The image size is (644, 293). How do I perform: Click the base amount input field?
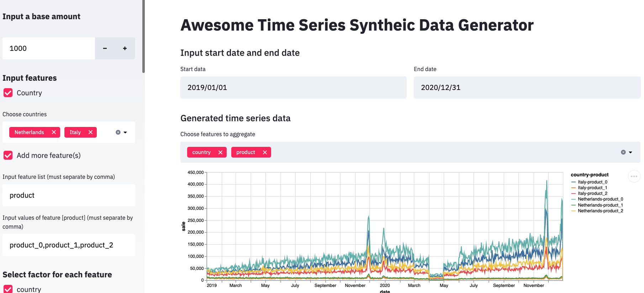pyautogui.click(x=49, y=48)
